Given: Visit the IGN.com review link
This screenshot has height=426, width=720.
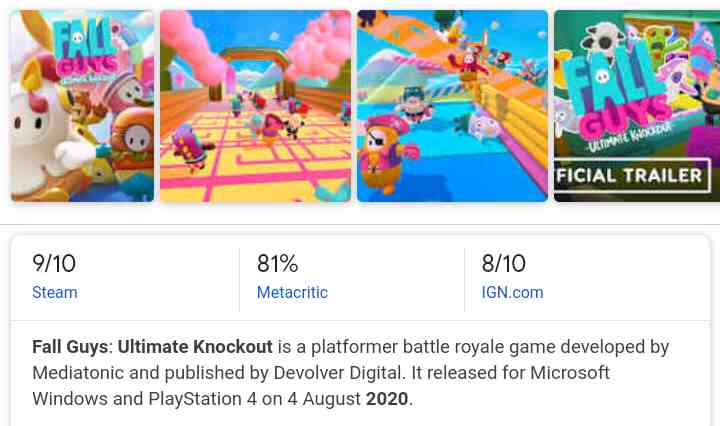Looking at the screenshot, I should pos(512,293).
